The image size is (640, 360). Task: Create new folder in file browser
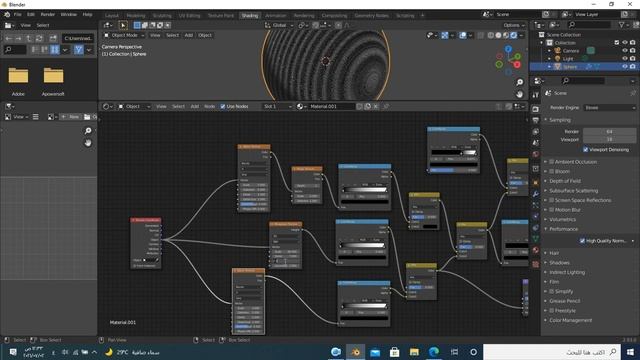tap(53, 38)
